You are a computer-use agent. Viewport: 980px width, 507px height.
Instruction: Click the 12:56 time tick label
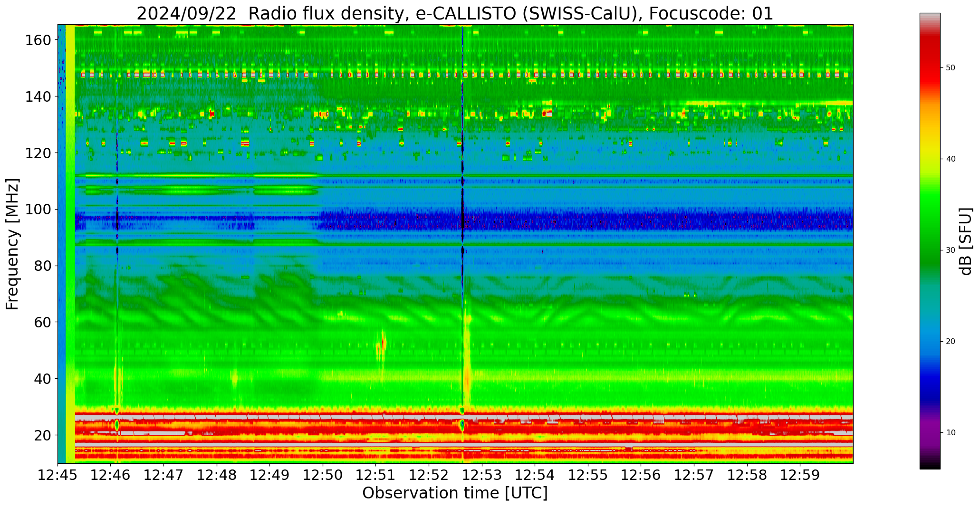point(641,475)
